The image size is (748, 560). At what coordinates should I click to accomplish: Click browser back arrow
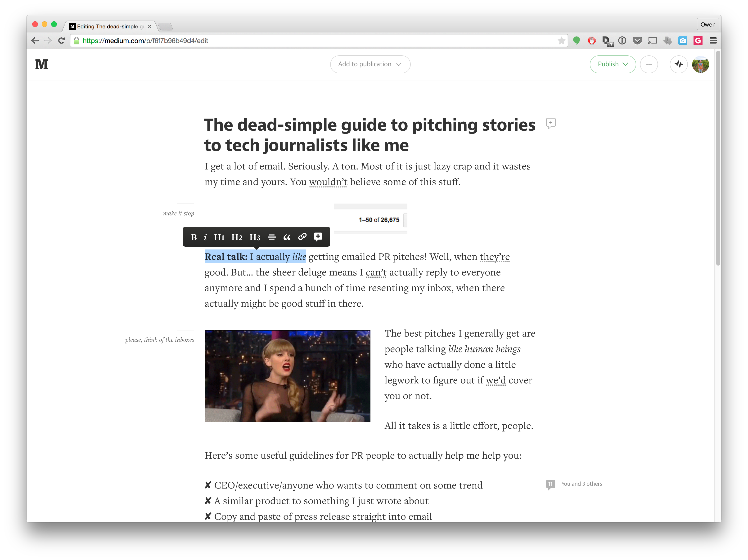click(35, 40)
